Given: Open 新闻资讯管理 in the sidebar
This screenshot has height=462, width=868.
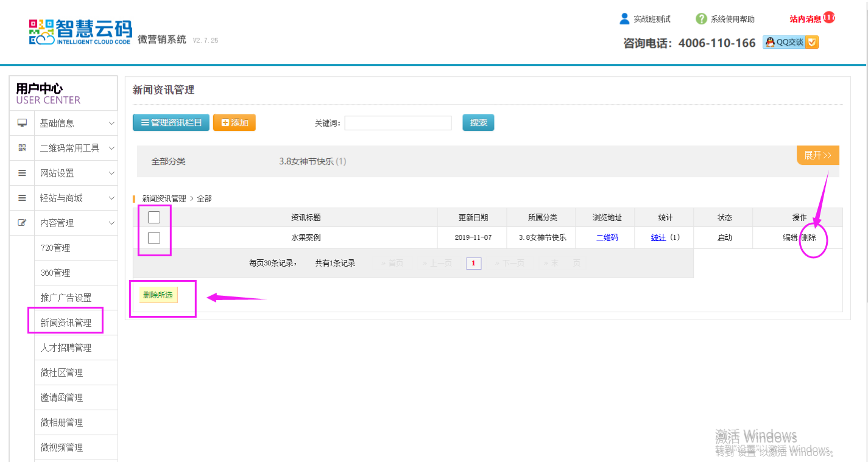Looking at the screenshot, I should (x=66, y=323).
